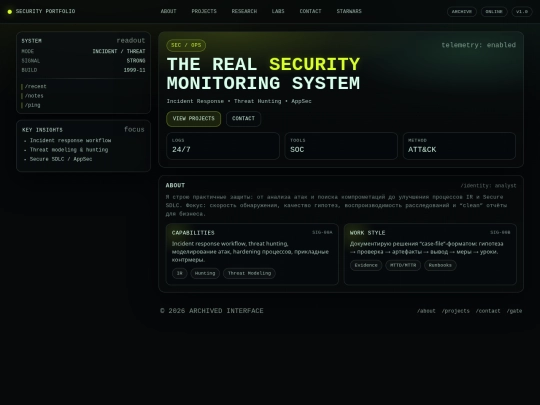The height and width of the screenshot is (405, 540).
Task: Click the IR tag in Capabilities
Action: click(179, 273)
